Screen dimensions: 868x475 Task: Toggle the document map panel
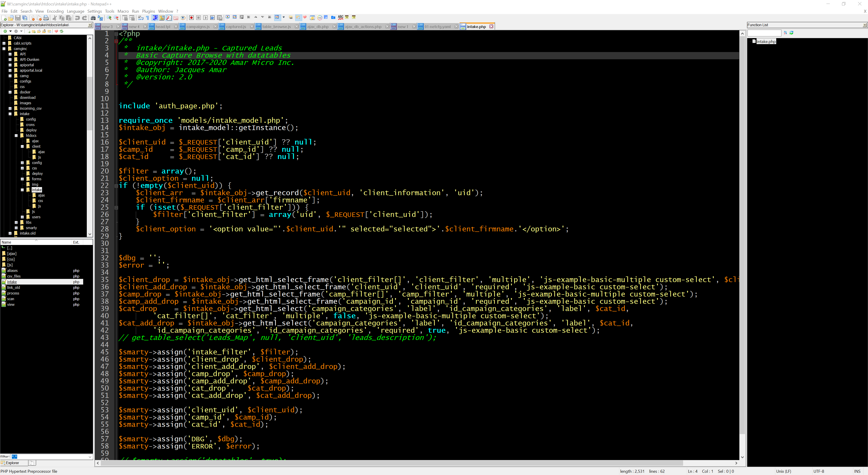pyautogui.click(x=162, y=18)
